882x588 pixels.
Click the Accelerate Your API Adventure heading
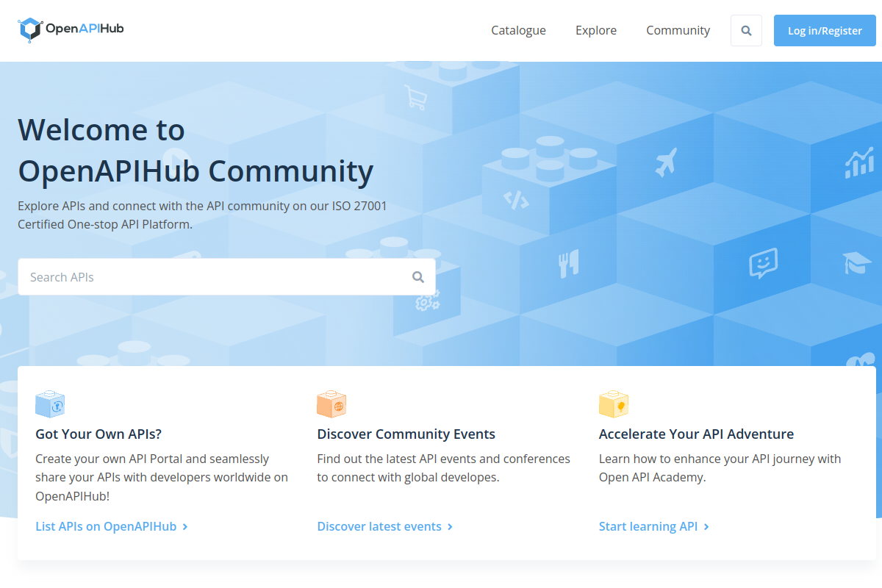point(696,434)
